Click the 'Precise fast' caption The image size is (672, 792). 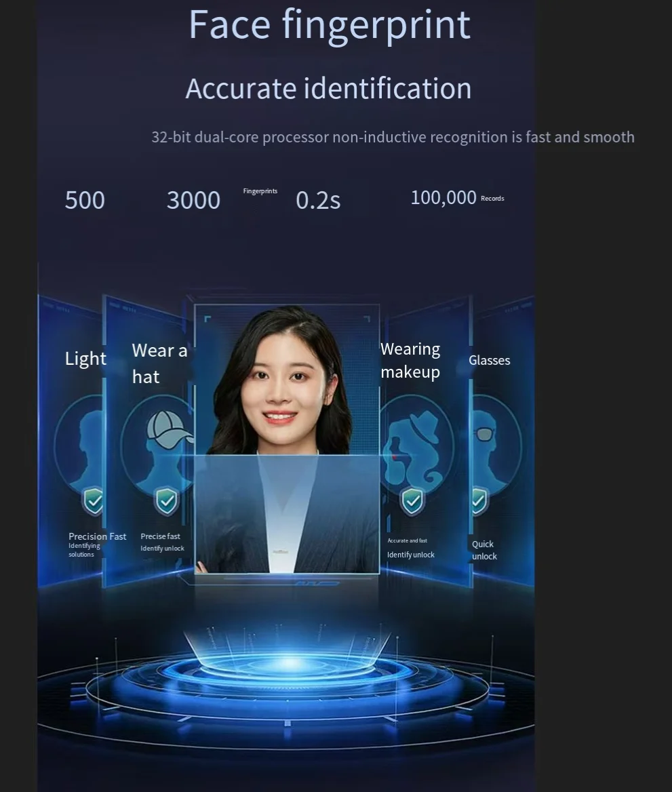[160, 536]
